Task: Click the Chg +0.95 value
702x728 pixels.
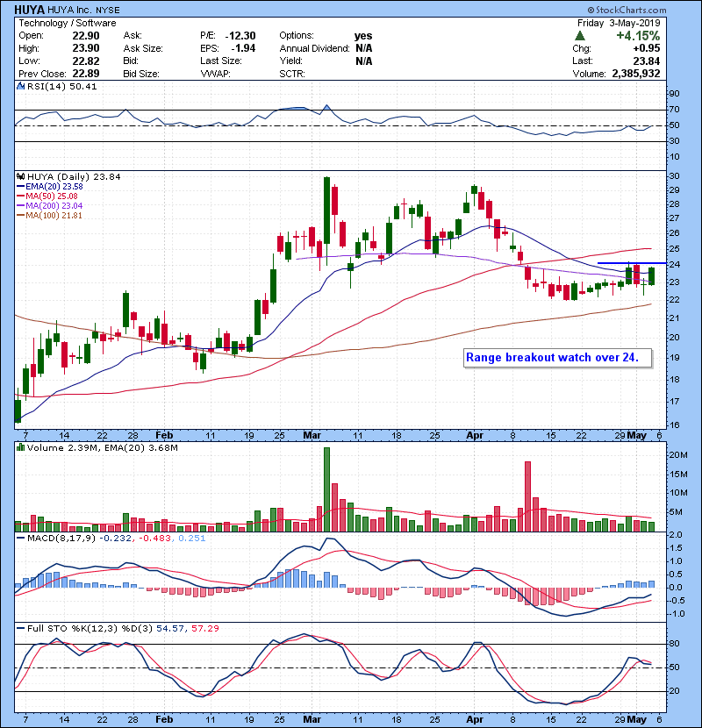Action: tap(646, 48)
